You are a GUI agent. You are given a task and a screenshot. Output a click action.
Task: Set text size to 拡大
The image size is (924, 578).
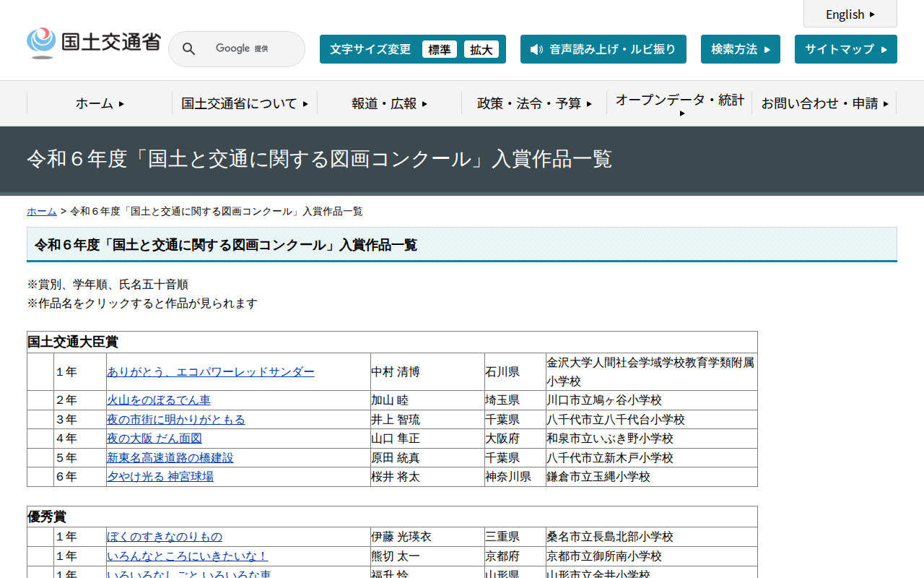coord(481,49)
